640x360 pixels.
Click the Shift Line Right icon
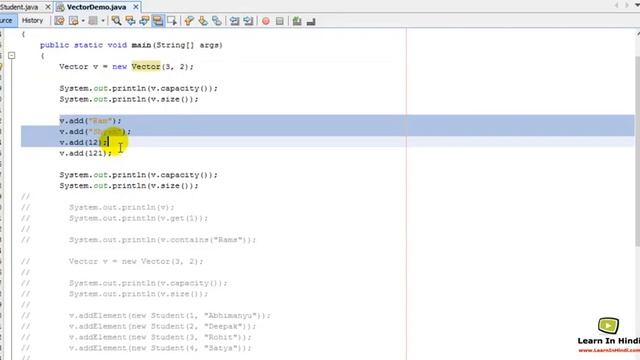(x=248, y=21)
